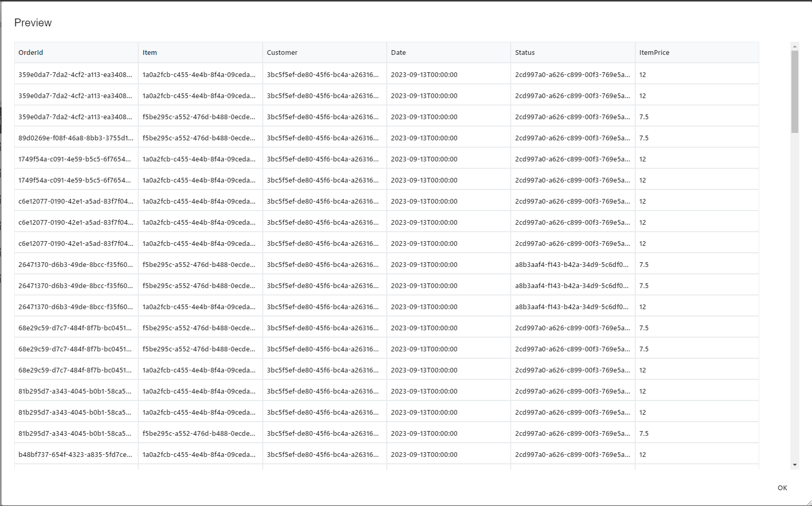
Task: Select the row beginning with 26471370
Action: tap(76, 264)
